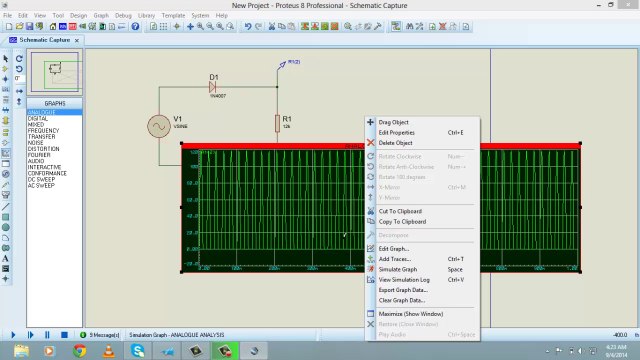Open VLC media player from taskbar
The height and width of the screenshot is (360, 640).
point(109,351)
